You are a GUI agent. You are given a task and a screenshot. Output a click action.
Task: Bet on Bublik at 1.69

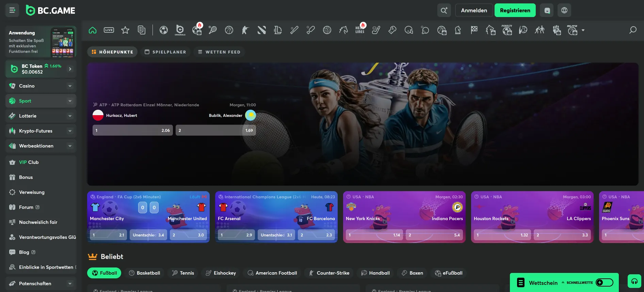(216, 130)
